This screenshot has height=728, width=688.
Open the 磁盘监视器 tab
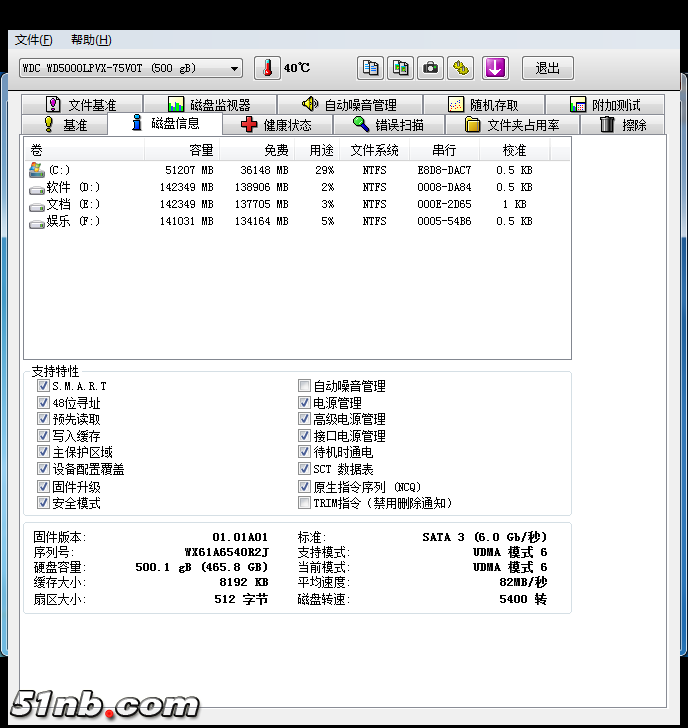point(208,105)
